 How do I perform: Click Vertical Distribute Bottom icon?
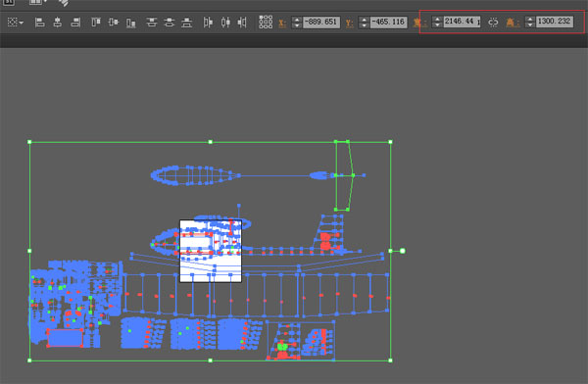pos(187,23)
